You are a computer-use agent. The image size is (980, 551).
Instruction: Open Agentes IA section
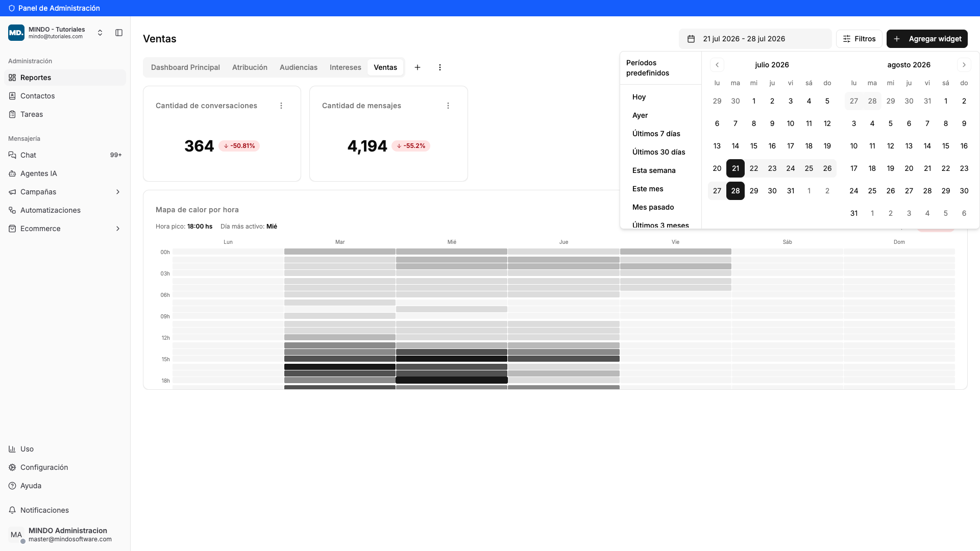[x=65, y=173]
